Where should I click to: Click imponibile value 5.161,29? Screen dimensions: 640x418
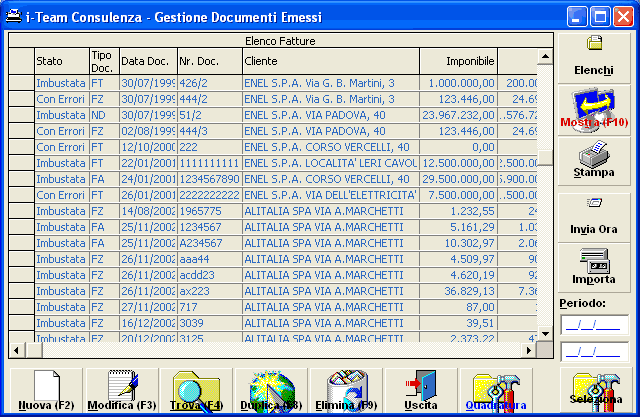point(458,227)
